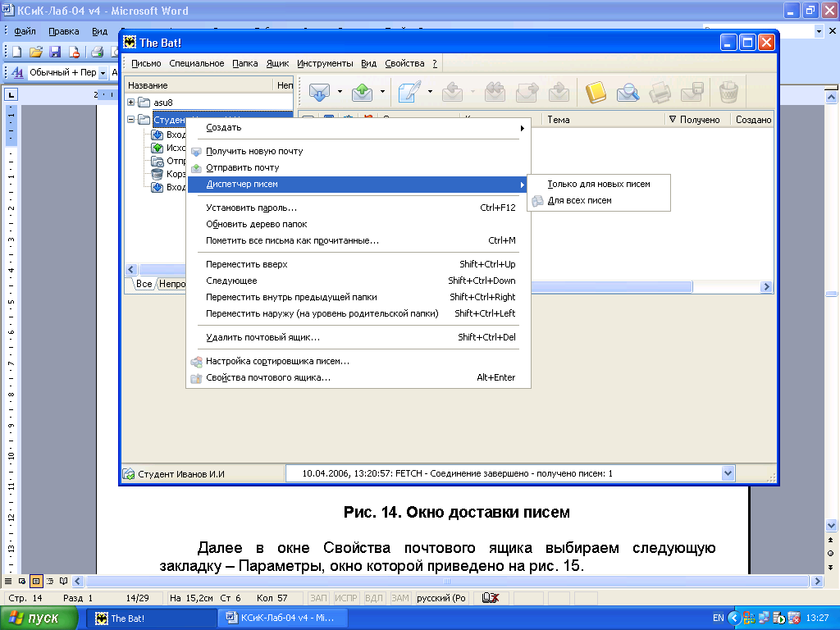
Task: Select Для всех писем submenu item
Action: pyautogui.click(x=599, y=200)
